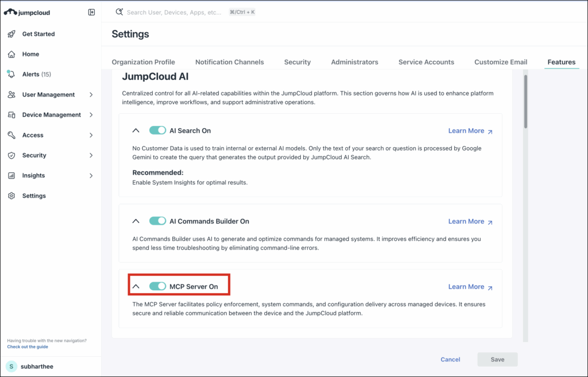
Task: Click the Cancel button
Action: pyautogui.click(x=450, y=360)
